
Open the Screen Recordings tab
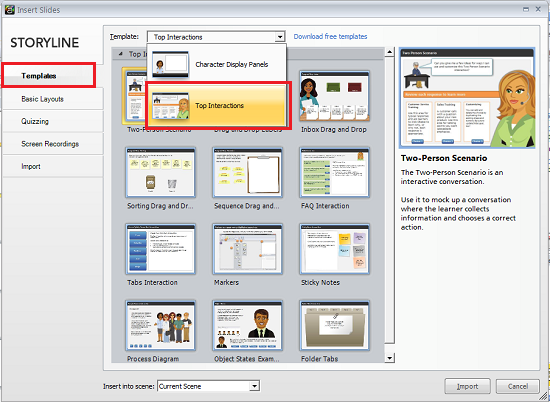pyautogui.click(x=53, y=144)
